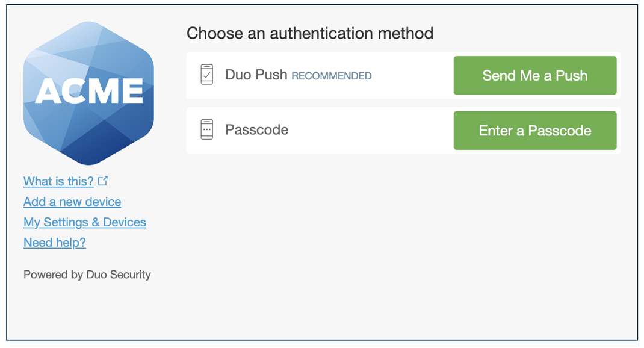The image size is (644, 348).
Task: Click Need help?
Action: [x=54, y=243]
